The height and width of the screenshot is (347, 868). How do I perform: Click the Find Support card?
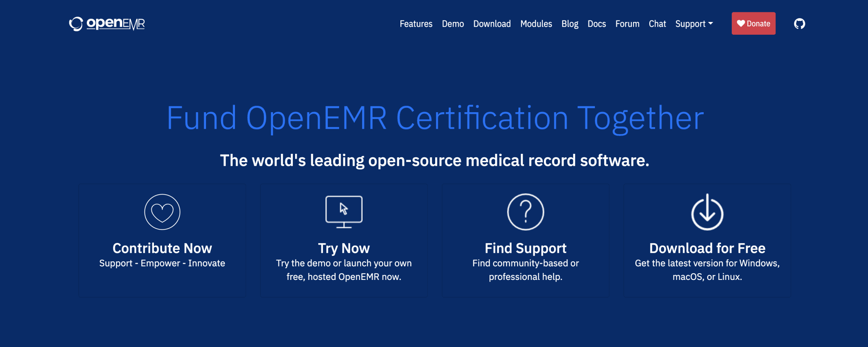tap(525, 240)
